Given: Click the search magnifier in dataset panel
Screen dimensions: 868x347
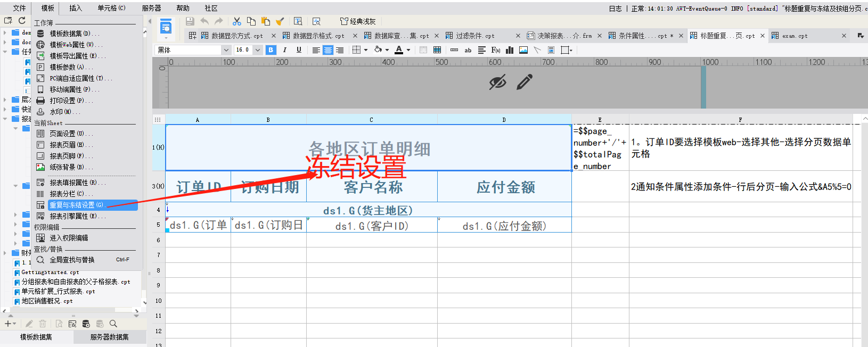Looking at the screenshot, I should coord(113,324).
